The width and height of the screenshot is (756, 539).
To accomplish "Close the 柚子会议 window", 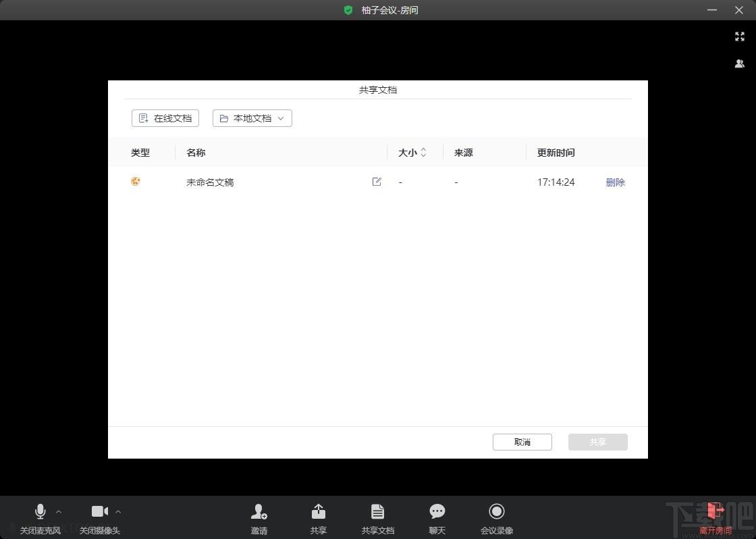I will pyautogui.click(x=738, y=10).
